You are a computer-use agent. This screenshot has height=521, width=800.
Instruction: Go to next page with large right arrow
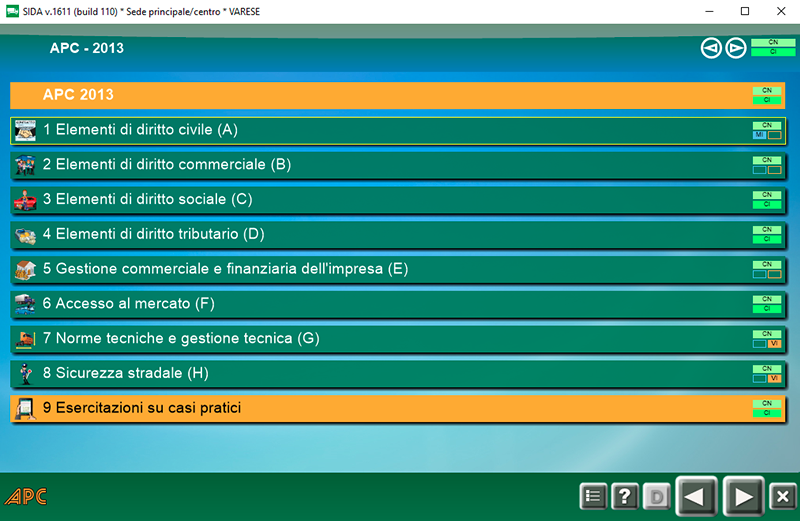coord(743,495)
